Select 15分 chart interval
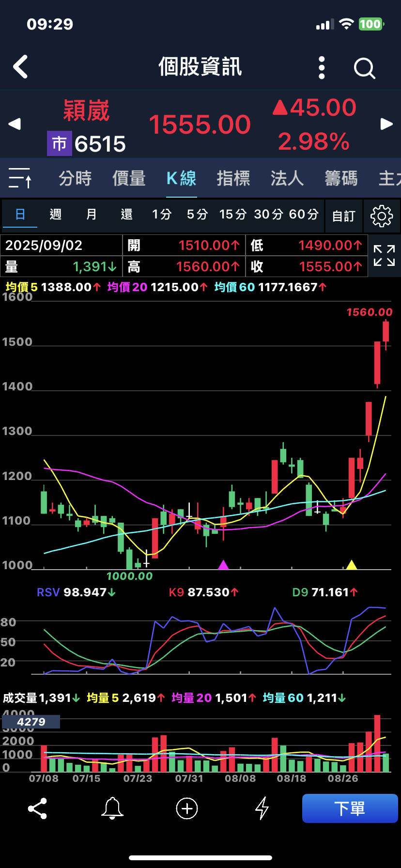 (x=233, y=214)
